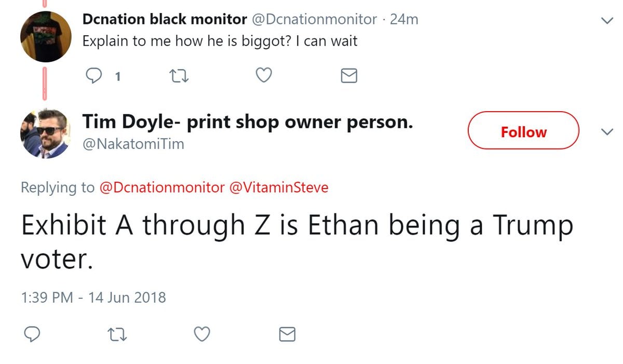The height and width of the screenshot is (364, 623).
Task: Send Dcnation tweet via direct message
Action: [349, 76]
